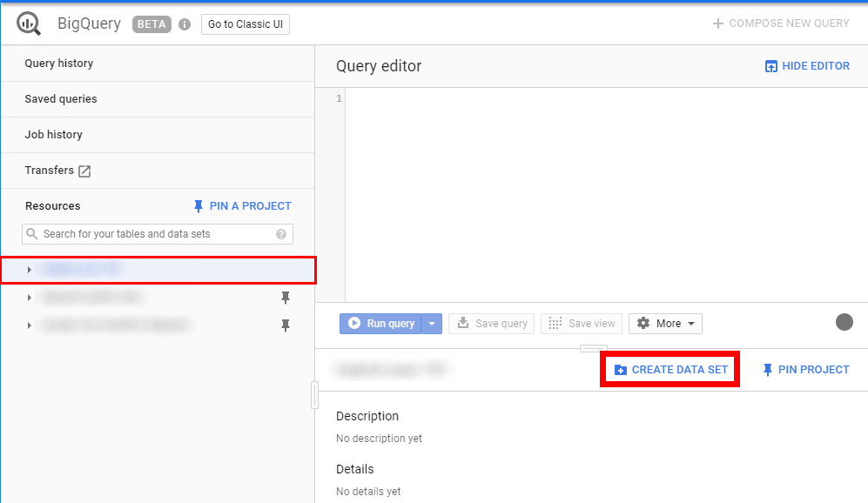Click the sidebar vertical resize handle

(x=314, y=395)
